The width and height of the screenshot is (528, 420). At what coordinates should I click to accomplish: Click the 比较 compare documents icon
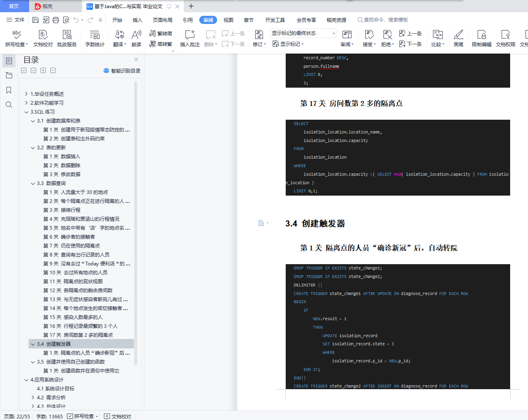tap(437, 35)
